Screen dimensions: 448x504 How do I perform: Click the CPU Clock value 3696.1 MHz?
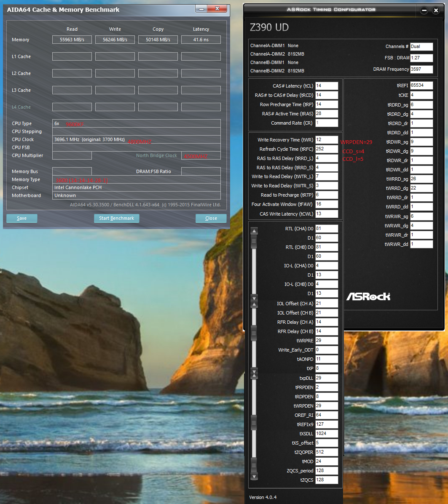(x=137, y=139)
